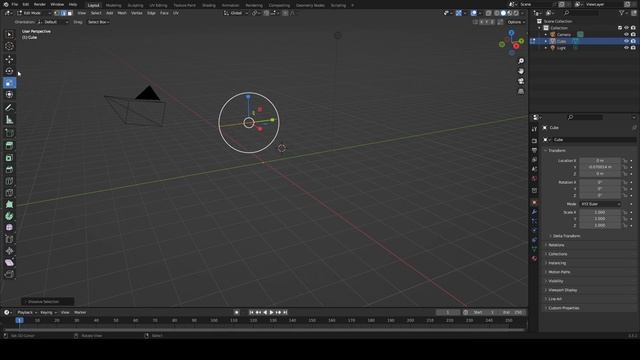Toggle the camera view icon

coord(521,82)
